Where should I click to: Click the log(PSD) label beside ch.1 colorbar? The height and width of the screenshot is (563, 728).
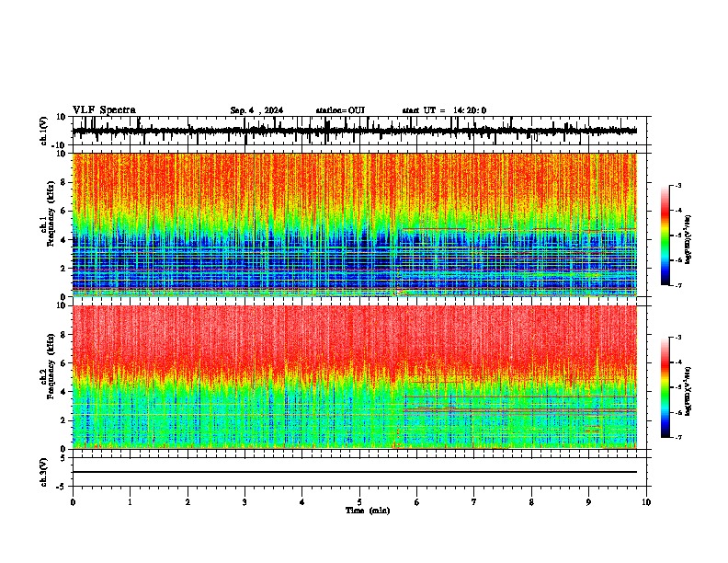[688, 240]
